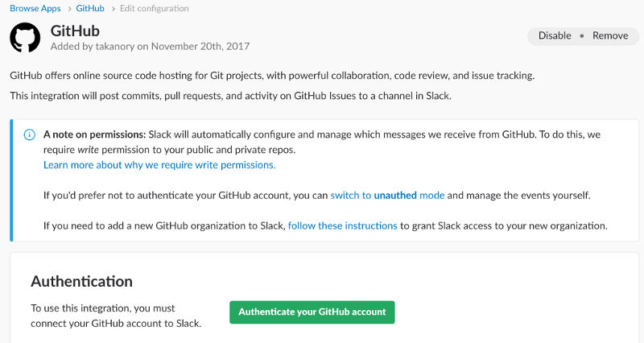Click the 'A note on permissions' bold label
Image resolution: width=644 pixels, height=343 pixels.
point(94,134)
